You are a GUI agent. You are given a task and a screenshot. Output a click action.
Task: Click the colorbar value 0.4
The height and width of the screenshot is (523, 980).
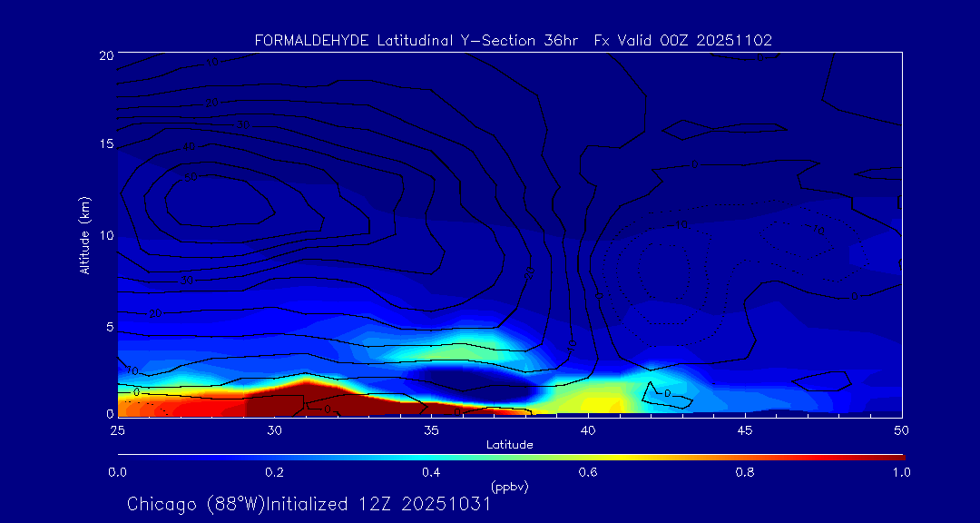(x=431, y=472)
